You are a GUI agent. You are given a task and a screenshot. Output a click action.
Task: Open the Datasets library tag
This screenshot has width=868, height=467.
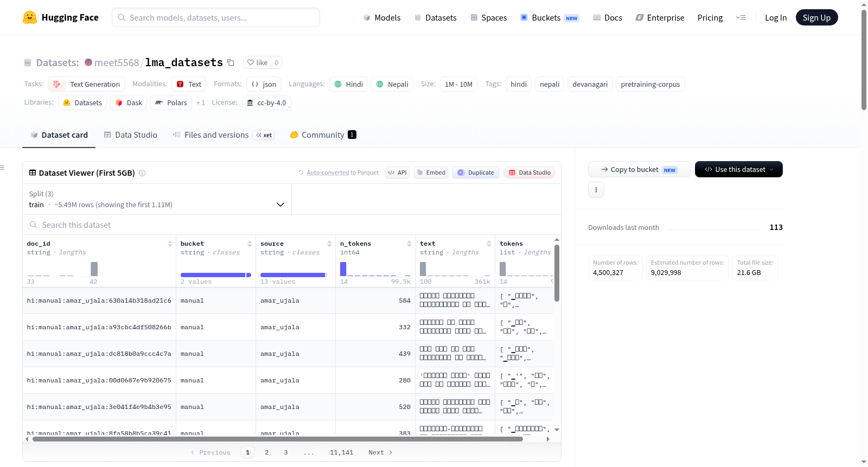coord(82,103)
